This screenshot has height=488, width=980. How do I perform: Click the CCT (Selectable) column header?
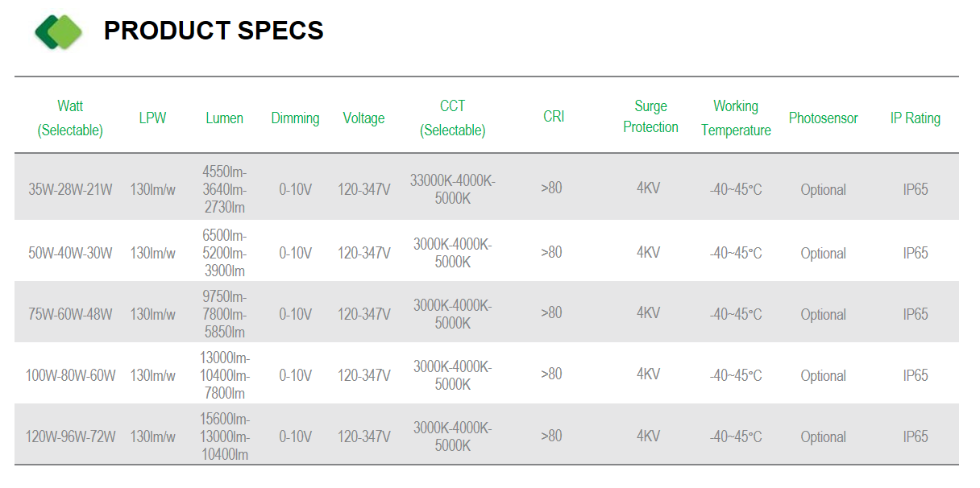(x=452, y=118)
